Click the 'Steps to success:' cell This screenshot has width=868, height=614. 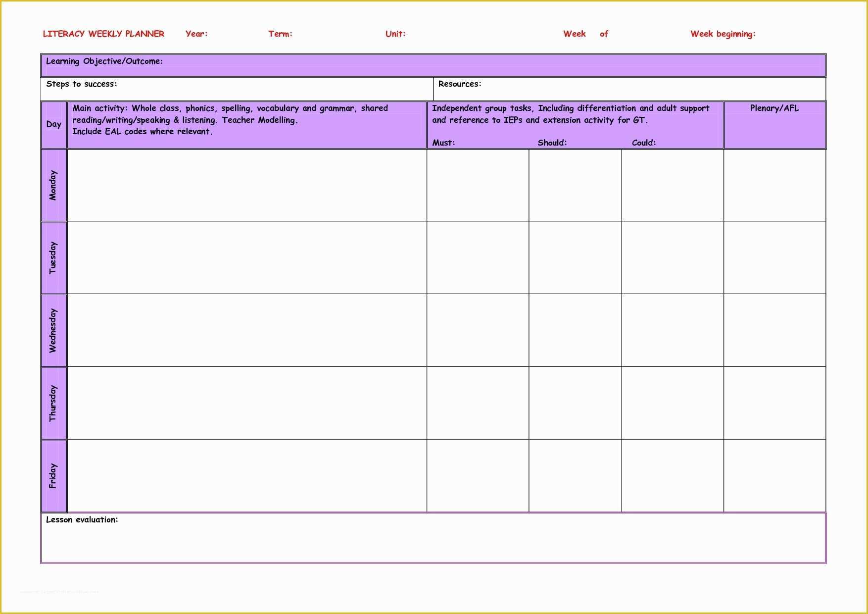click(237, 89)
